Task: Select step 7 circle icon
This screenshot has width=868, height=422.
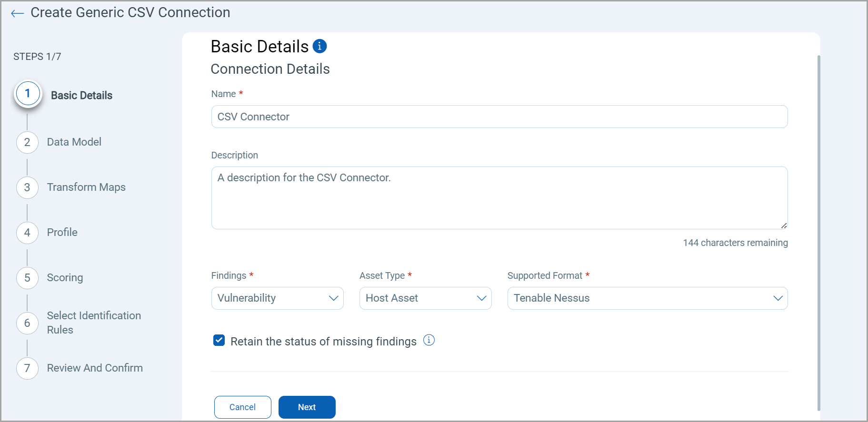Action: tap(27, 368)
